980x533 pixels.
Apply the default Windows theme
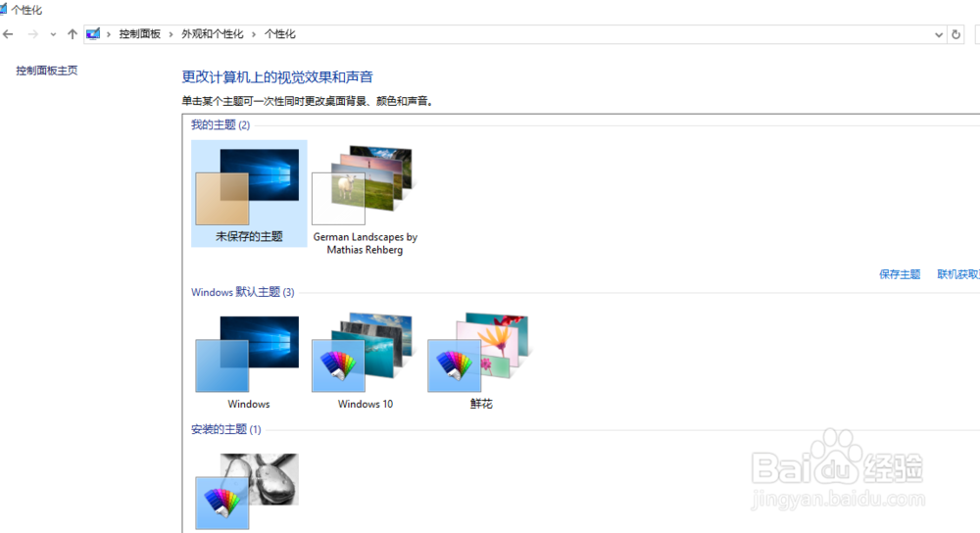click(x=249, y=362)
